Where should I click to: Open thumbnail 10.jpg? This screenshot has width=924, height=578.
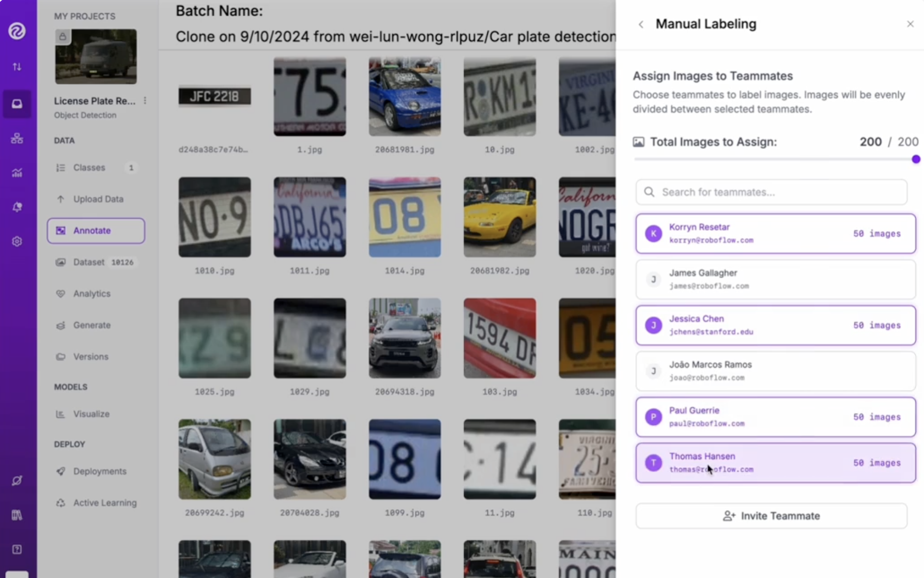coord(500,97)
